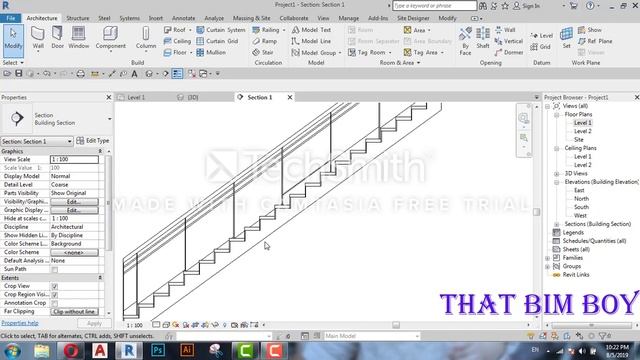Click the Properties panel vertical scrollbar
The height and width of the screenshot is (360, 640).
(108, 202)
